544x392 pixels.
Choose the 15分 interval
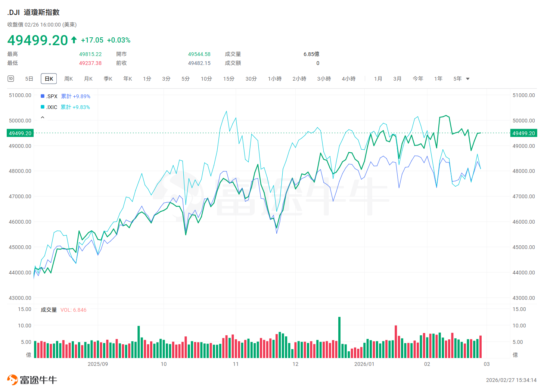click(x=229, y=79)
